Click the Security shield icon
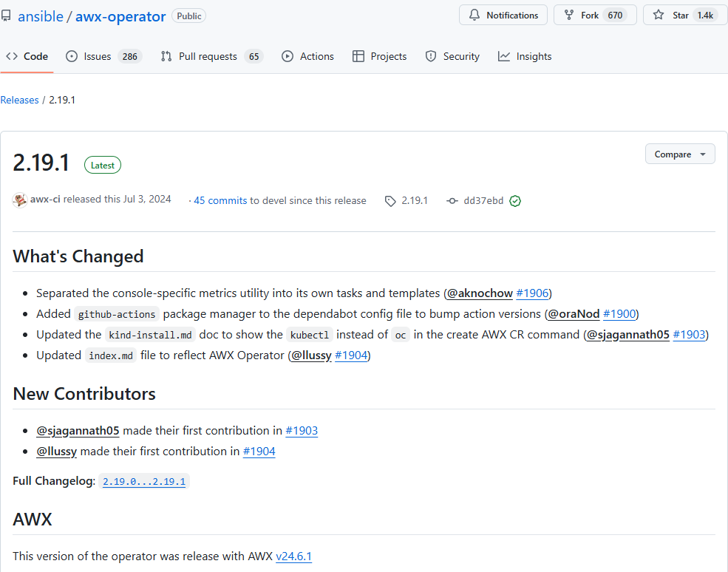 point(431,56)
